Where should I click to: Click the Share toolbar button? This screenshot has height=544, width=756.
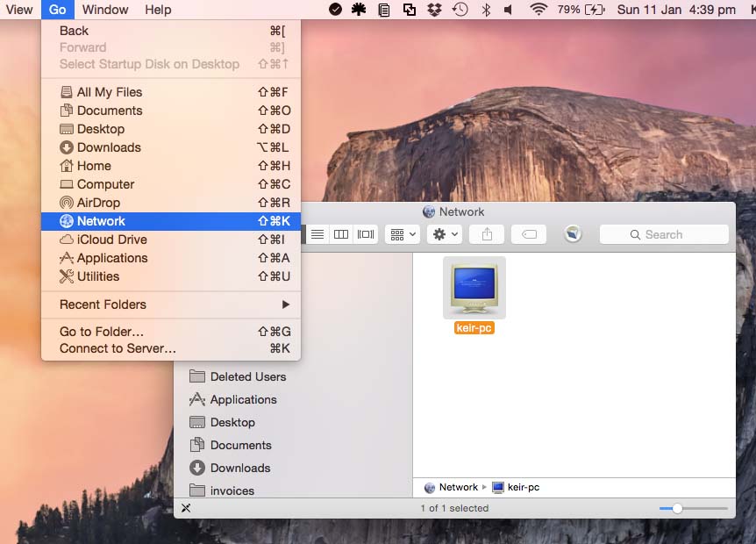point(487,235)
